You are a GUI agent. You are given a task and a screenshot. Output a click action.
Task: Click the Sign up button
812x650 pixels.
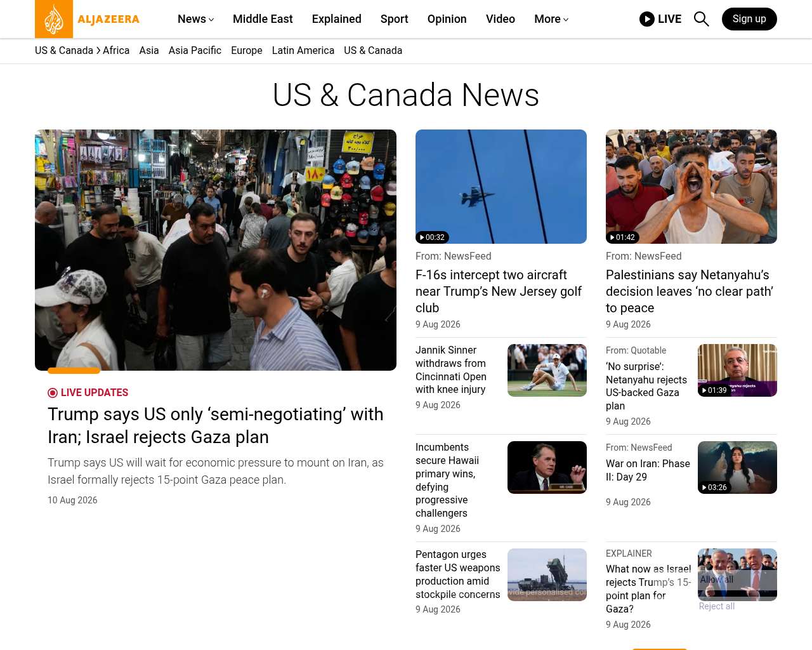pyautogui.click(x=749, y=19)
